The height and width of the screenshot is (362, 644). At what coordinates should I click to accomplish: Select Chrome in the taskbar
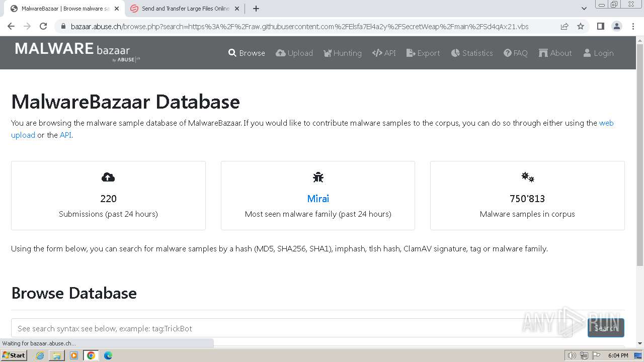pos(91,355)
